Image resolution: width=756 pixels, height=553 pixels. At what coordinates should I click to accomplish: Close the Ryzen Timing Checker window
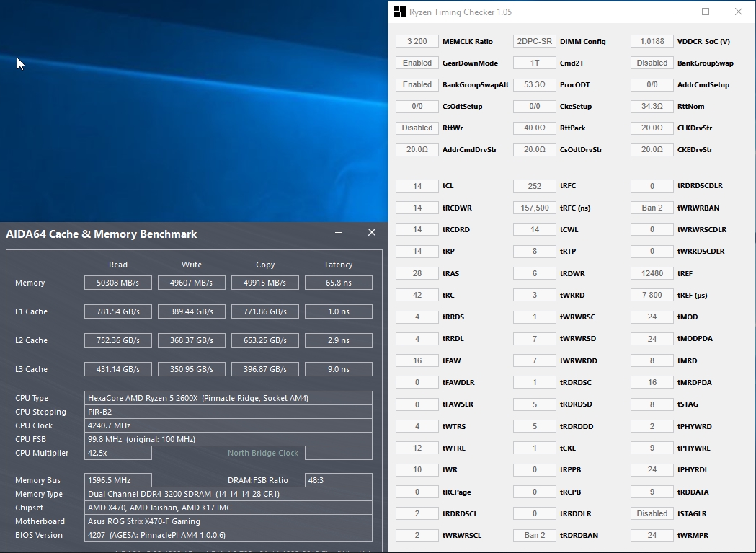[x=738, y=12]
